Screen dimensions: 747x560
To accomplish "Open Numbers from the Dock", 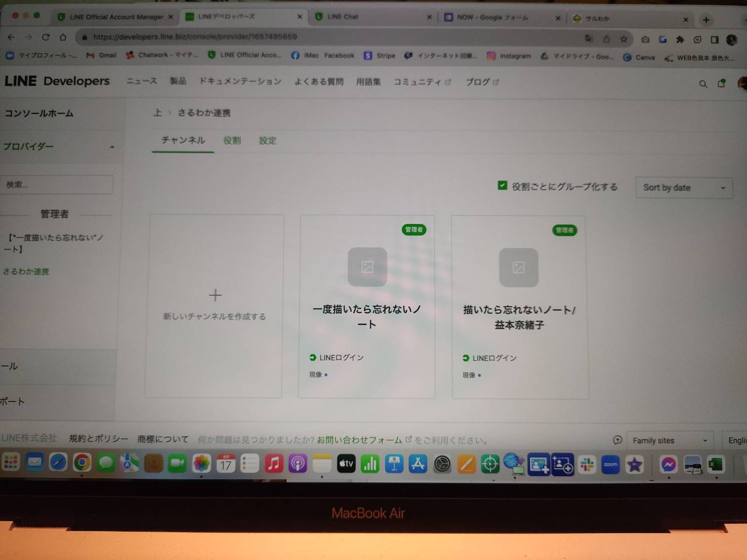I will pyautogui.click(x=370, y=464).
